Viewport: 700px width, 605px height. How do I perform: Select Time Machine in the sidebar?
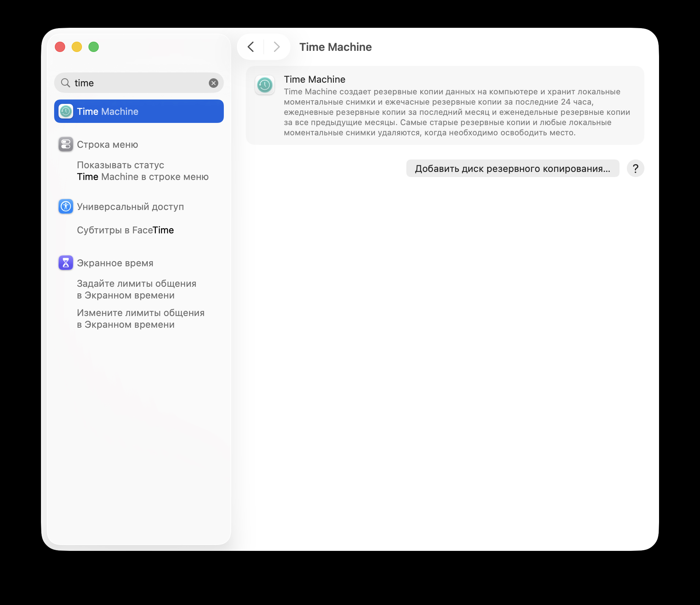click(x=139, y=111)
